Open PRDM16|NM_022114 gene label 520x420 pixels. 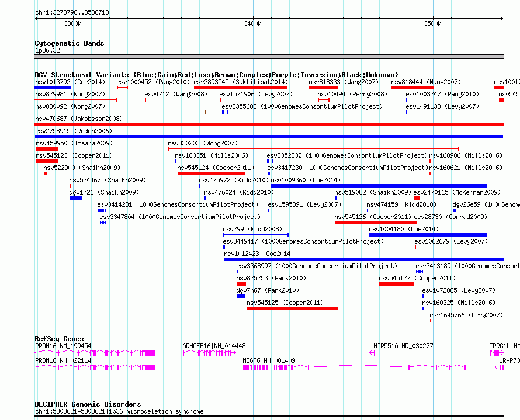point(63,360)
